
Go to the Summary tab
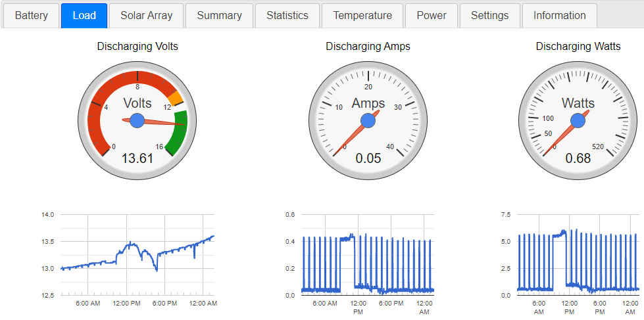coord(218,15)
